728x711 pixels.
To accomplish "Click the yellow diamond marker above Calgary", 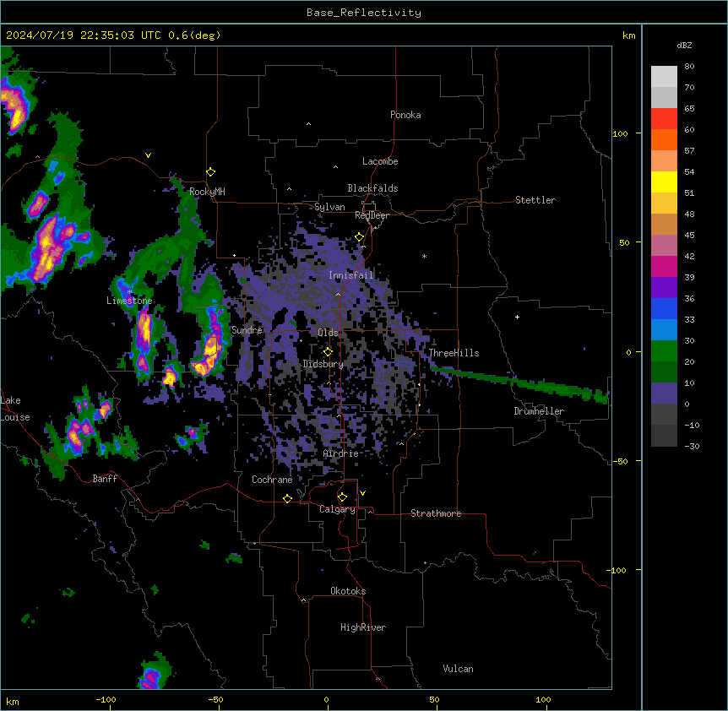I will (342, 497).
